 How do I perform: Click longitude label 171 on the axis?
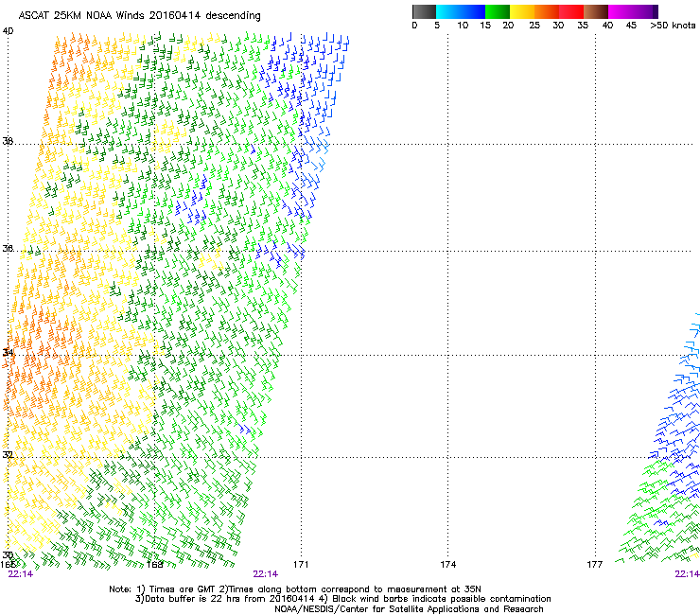[301, 565]
